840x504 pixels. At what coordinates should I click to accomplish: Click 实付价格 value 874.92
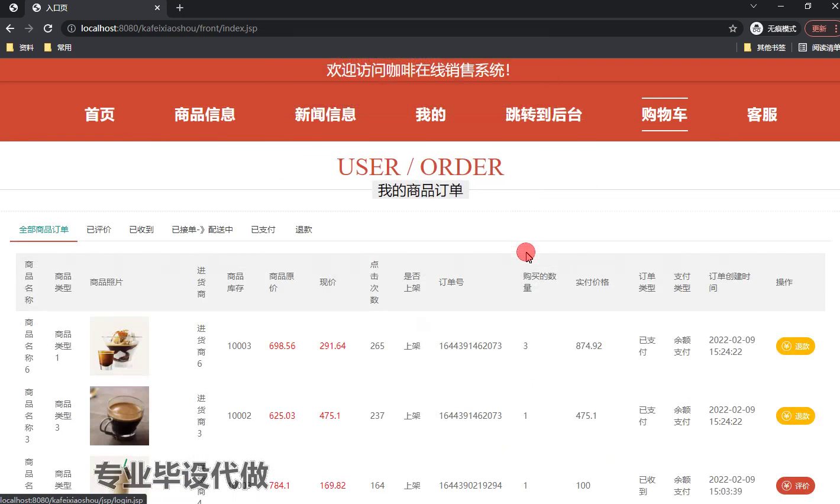tap(589, 346)
